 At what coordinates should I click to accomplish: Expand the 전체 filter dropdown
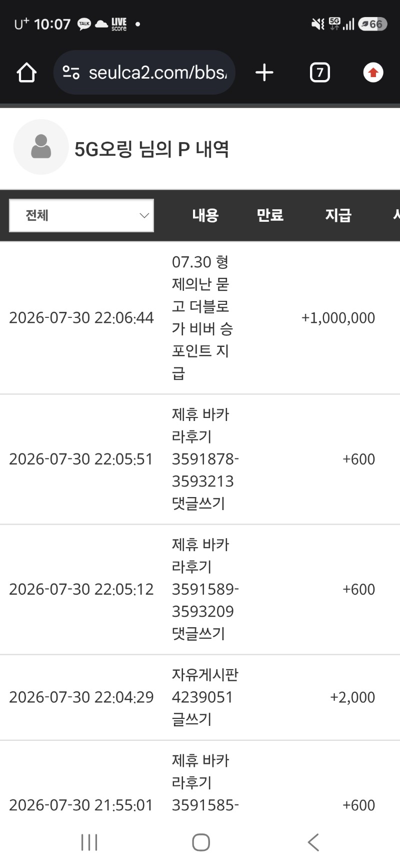(x=81, y=216)
